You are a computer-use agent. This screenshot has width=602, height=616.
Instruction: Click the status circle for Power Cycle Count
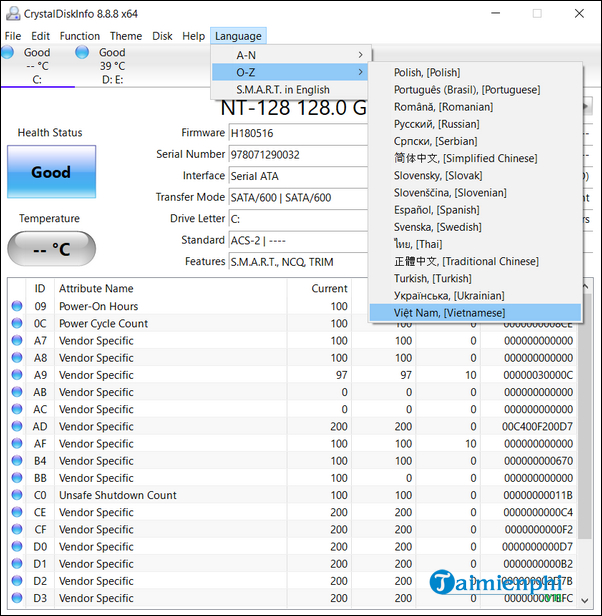16,324
